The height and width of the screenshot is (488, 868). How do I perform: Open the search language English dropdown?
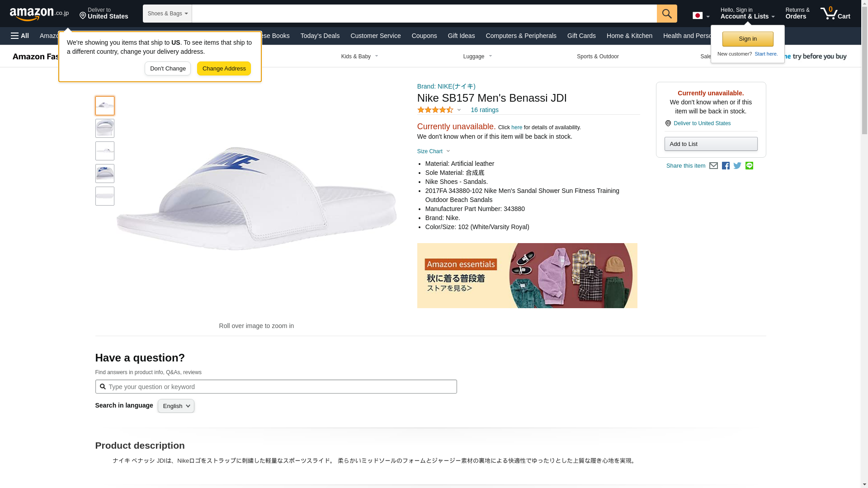click(176, 406)
